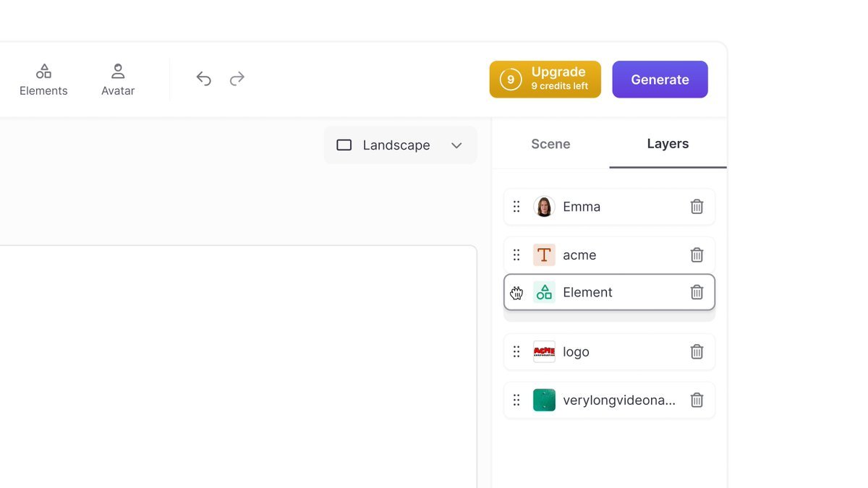Click the Upgrade credits button

[545, 80]
